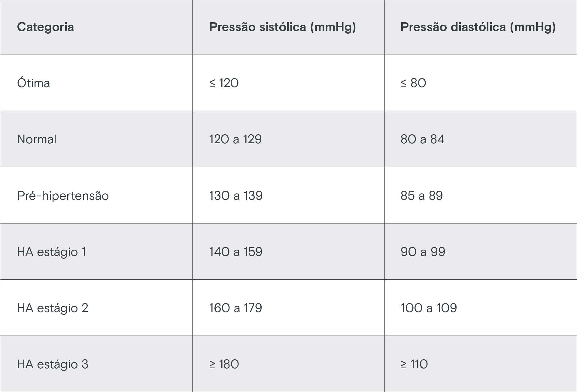
Task: Click the 120 a 129 cell
Action: tap(235, 139)
